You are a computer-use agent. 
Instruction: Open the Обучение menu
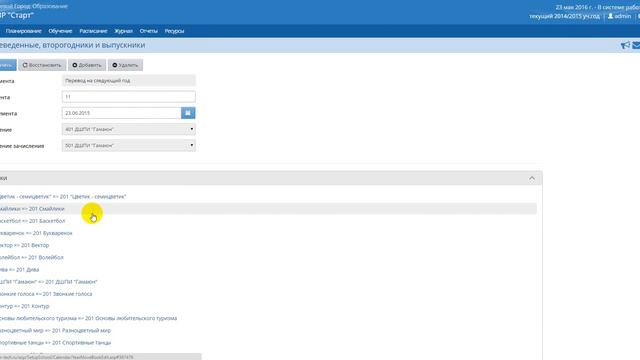60,31
